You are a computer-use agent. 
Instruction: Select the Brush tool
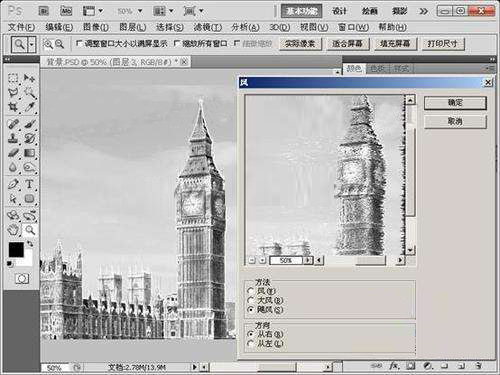(x=29, y=124)
